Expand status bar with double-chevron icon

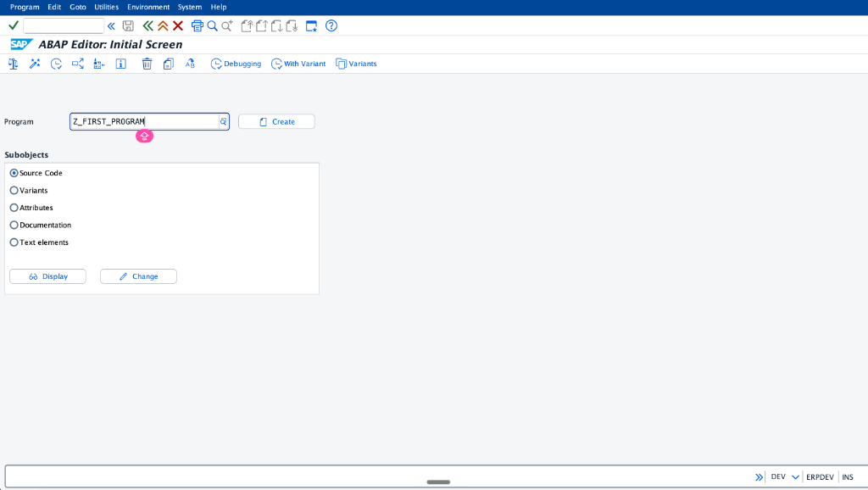[x=759, y=477]
